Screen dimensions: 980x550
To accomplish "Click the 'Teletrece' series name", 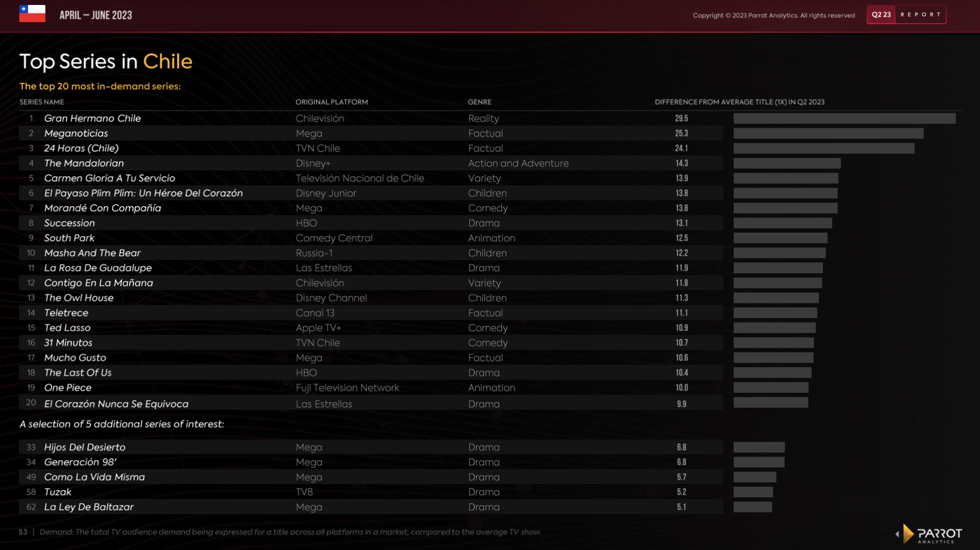I will click(x=66, y=313).
